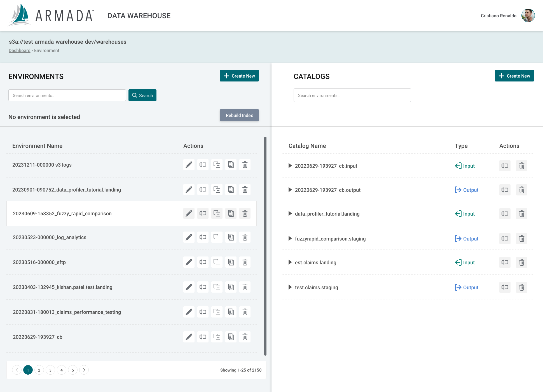Click the Dashboard breadcrumb link

19,51
